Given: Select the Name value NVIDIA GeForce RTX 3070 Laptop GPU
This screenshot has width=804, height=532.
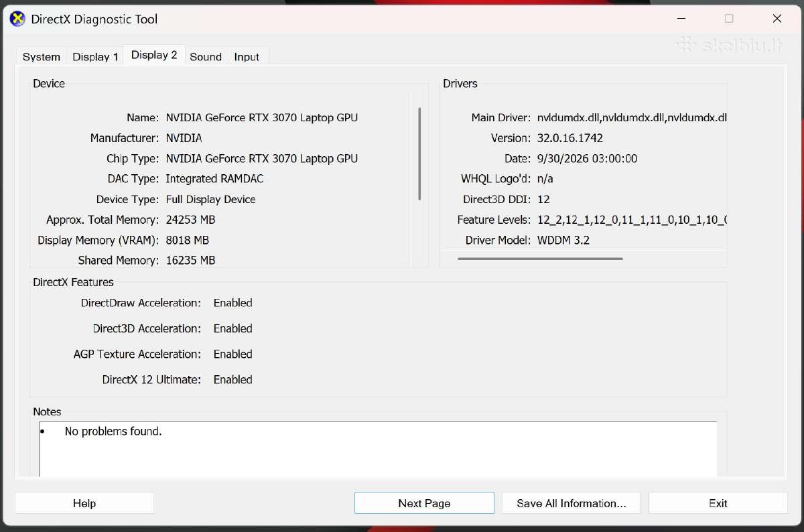Looking at the screenshot, I should click(x=262, y=117).
